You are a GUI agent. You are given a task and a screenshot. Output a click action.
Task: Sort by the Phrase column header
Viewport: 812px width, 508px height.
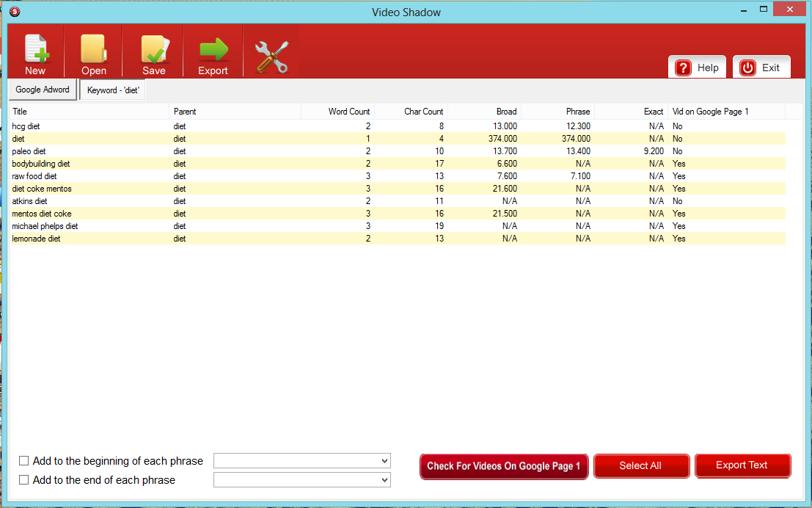point(558,112)
